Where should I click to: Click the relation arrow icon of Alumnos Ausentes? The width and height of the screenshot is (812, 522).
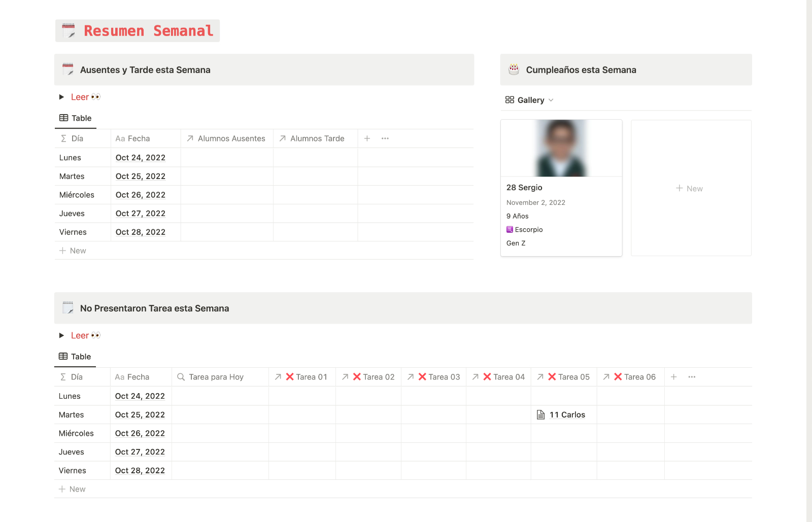[x=190, y=138]
